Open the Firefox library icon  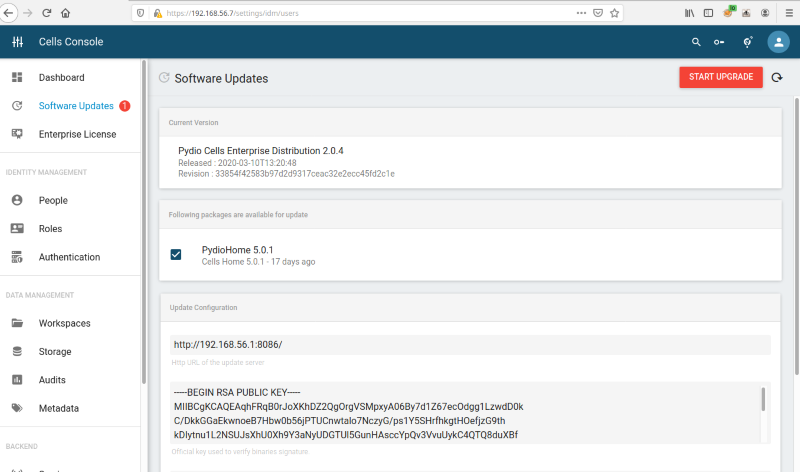689,13
